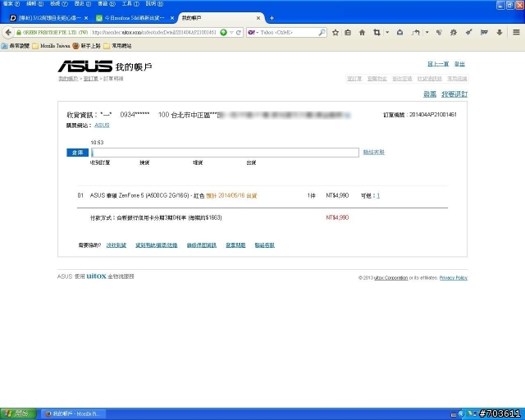Click the gear-like bug icon in toolbar
Image resolution: width=525 pixels, height=420 pixels.
[x=454, y=33]
